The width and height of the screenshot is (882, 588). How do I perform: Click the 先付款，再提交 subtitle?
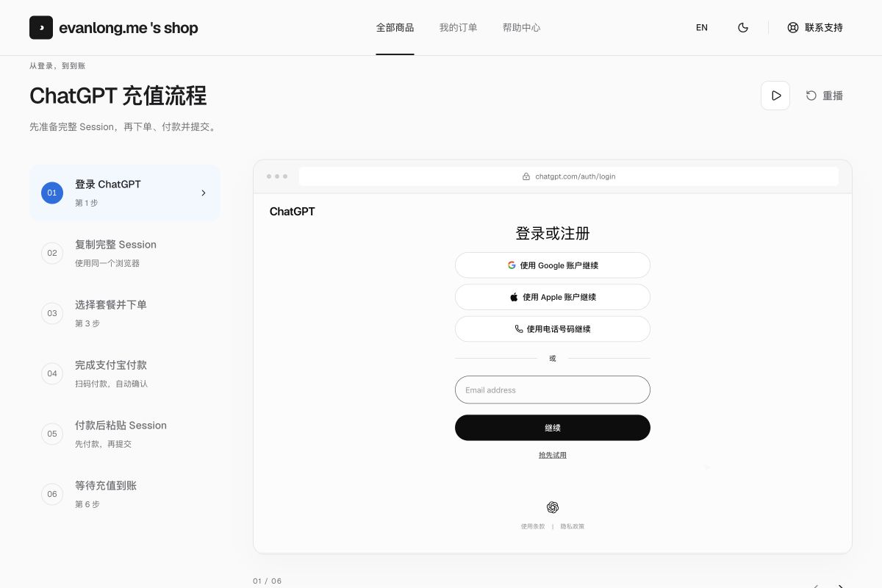point(103,444)
